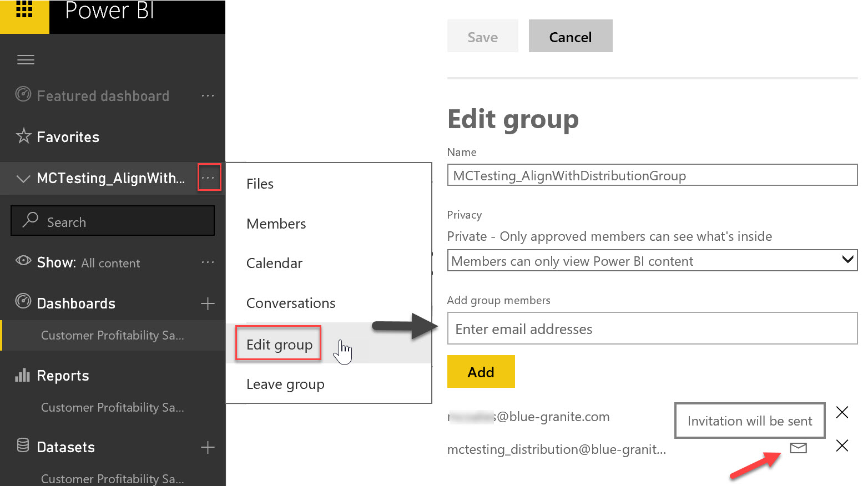Remove the first blue-granite.com member
868x486 pixels.
coord(842,412)
